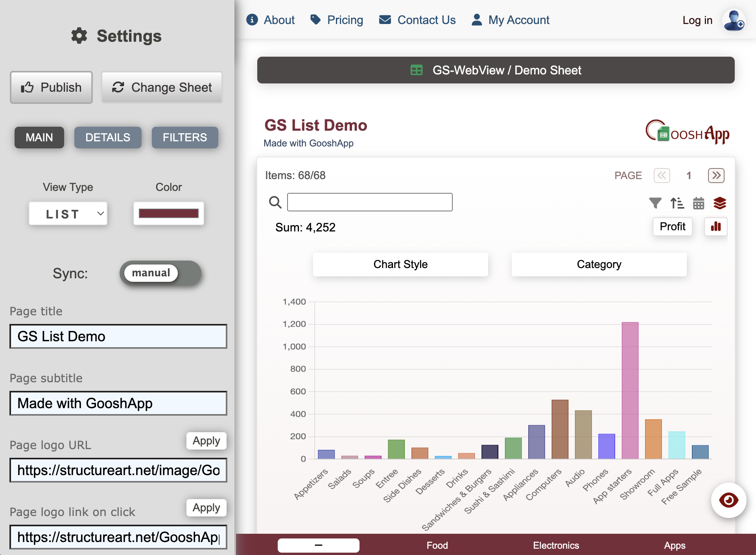Open the Category selector
756x555 pixels.
point(599,264)
